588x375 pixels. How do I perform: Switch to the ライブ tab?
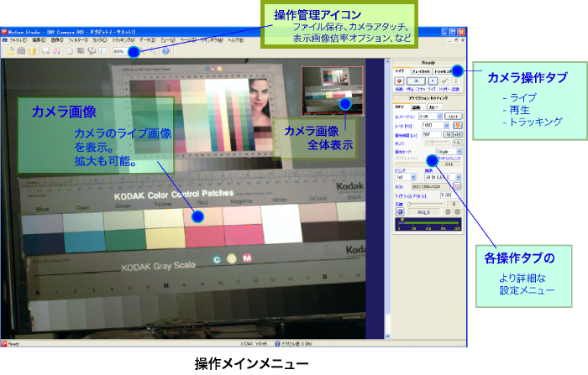point(402,70)
